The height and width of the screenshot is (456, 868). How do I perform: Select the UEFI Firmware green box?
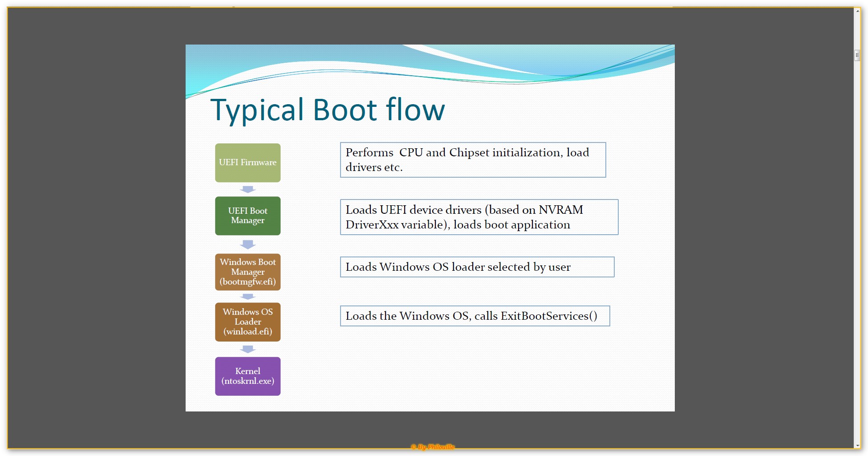point(247,163)
